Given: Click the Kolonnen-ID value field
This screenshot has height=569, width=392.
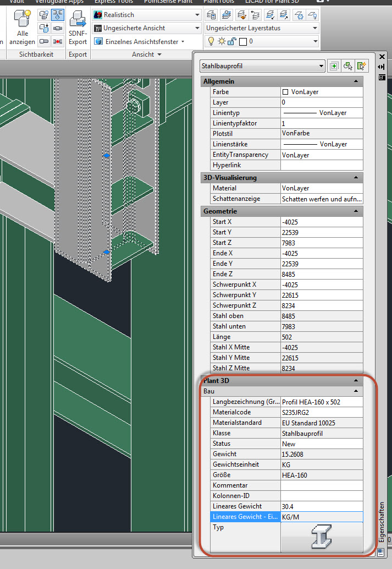Looking at the screenshot, I should (322, 496).
